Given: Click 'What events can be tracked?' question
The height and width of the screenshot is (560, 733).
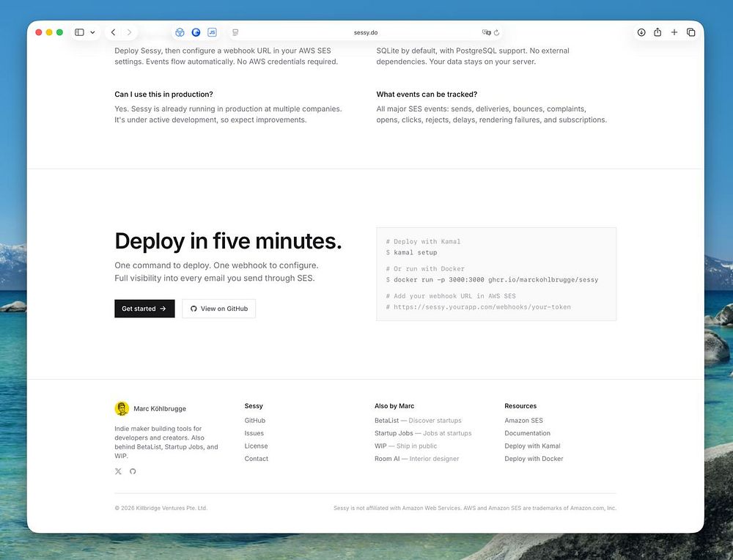Looking at the screenshot, I should coord(427,94).
